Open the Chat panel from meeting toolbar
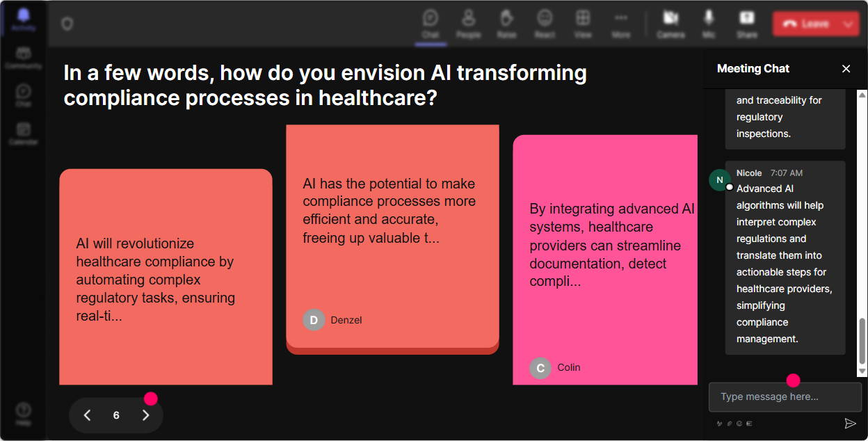Image resolution: width=868 pixels, height=441 pixels. [x=431, y=24]
